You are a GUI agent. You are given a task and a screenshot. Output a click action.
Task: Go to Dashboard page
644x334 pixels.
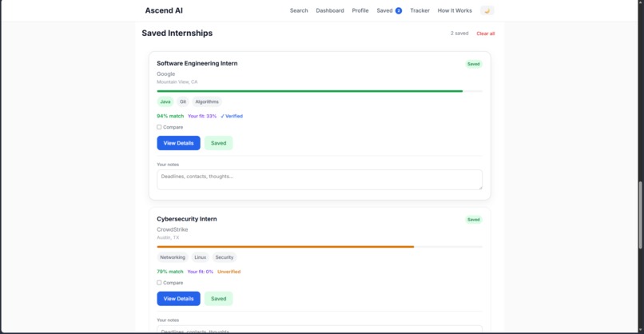[330, 10]
